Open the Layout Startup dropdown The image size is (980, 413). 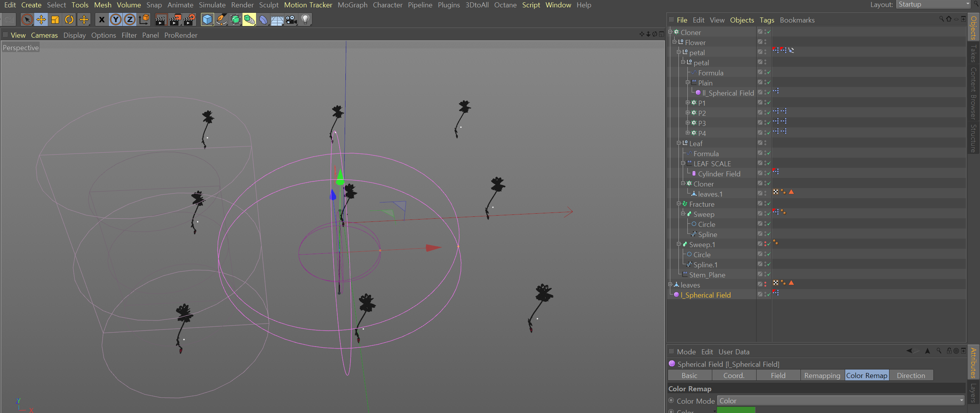pos(933,5)
